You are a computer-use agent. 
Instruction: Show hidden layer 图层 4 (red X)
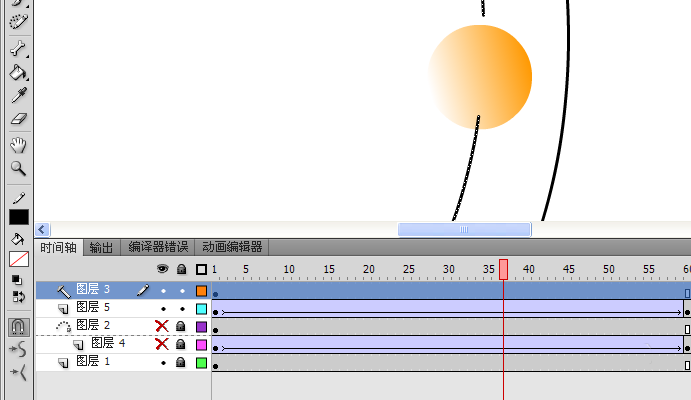(162, 344)
